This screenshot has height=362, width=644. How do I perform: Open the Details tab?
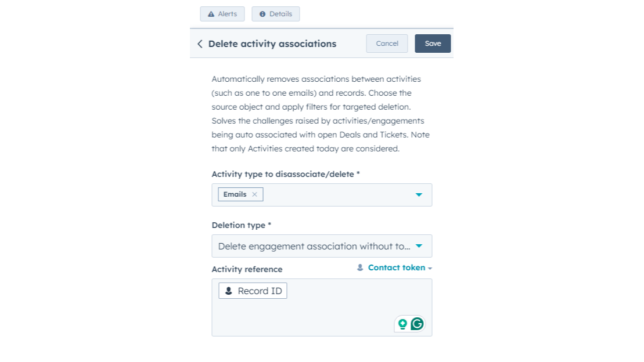click(x=276, y=14)
